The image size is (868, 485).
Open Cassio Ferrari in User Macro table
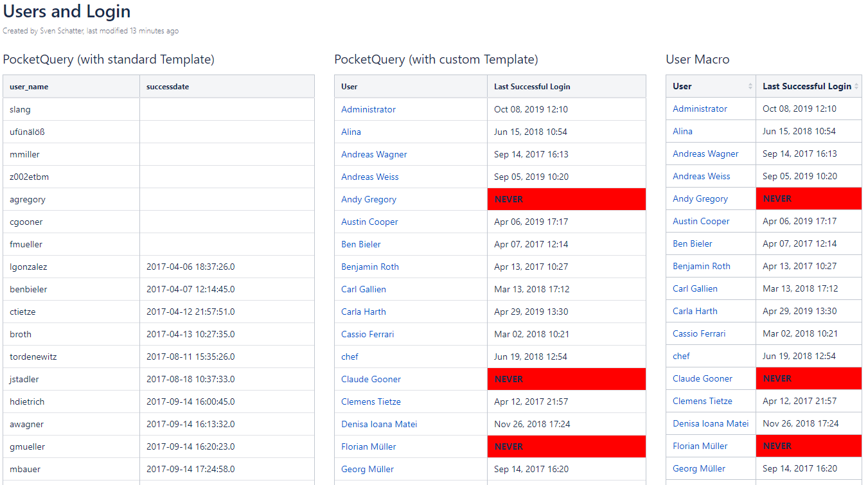click(x=699, y=333)
